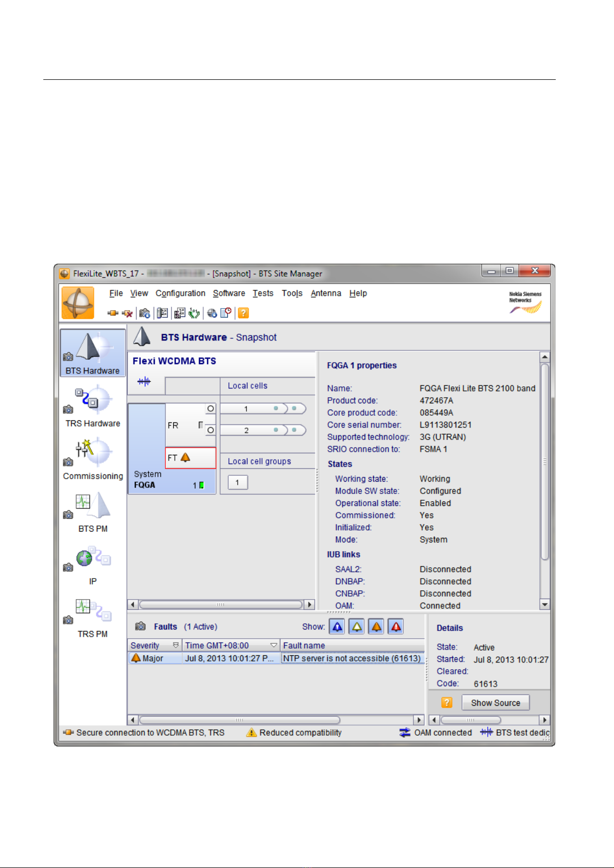Open the Antenna menu
The height and width of the screenshot is (868, 614).
click(326, 293)
